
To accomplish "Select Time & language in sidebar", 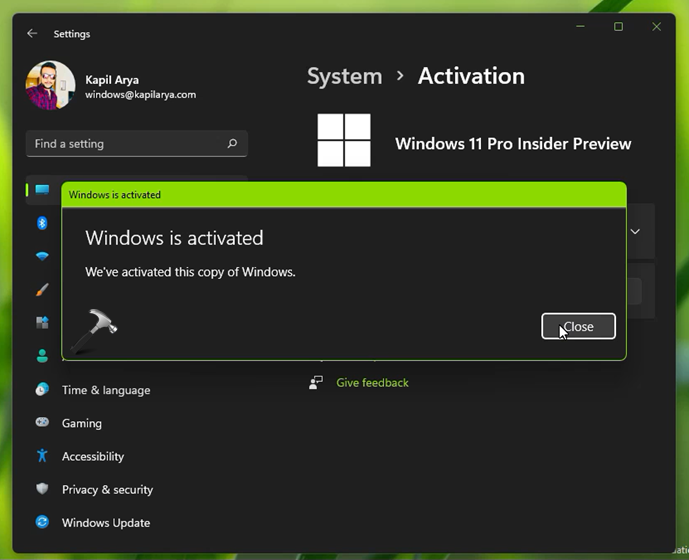I will (106, 390).
